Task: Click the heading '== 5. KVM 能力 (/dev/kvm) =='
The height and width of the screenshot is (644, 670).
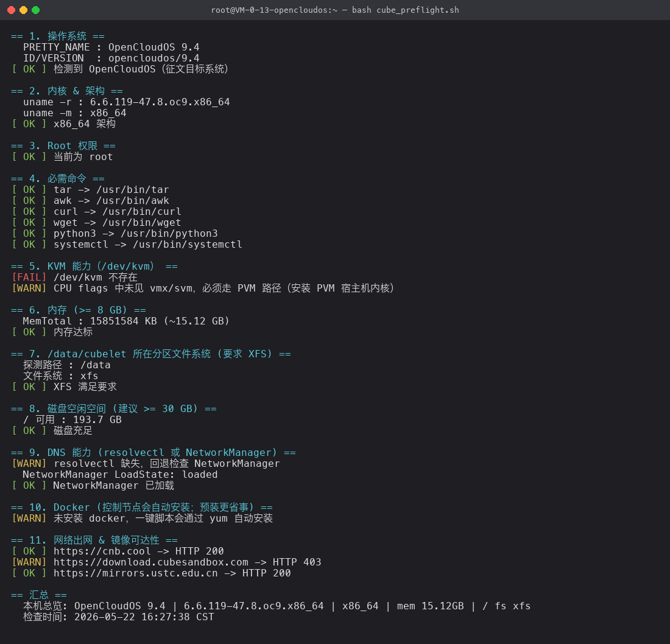Action: [x=94, y=267]
